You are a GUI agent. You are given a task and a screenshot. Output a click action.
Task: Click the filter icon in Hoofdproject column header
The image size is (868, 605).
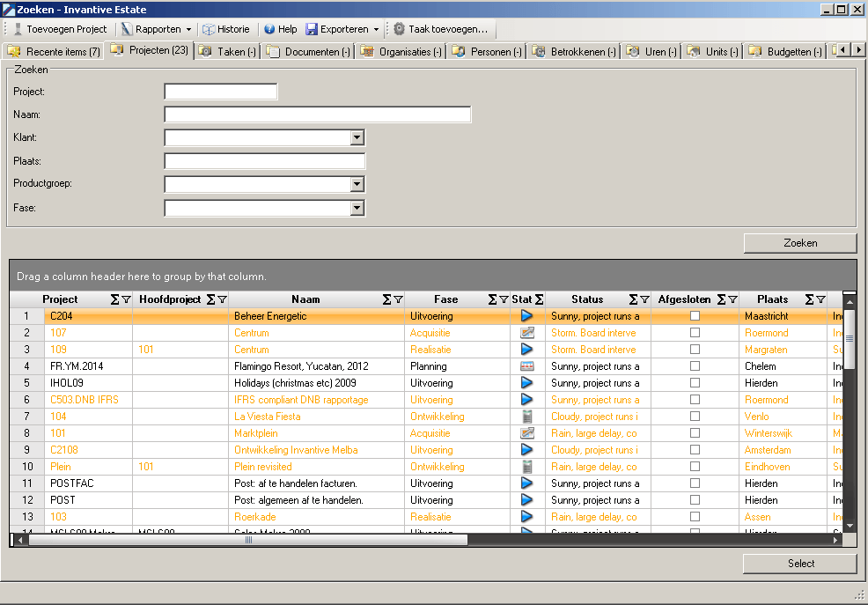pos(223,299)
